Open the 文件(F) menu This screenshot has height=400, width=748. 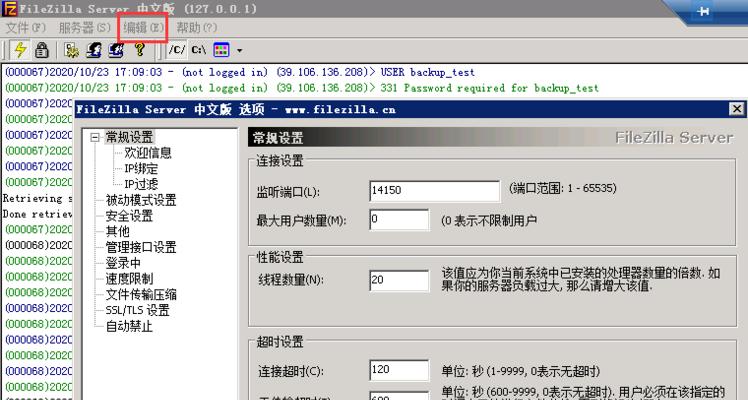point(26,28)
